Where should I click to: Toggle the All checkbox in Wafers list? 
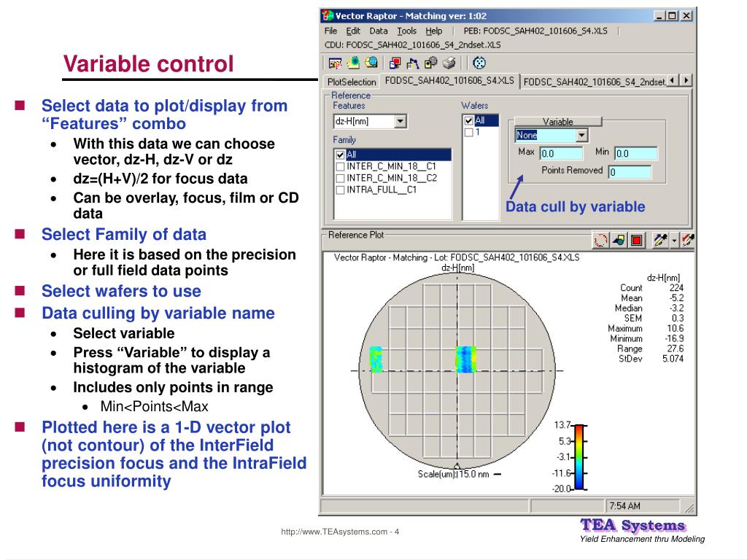(x=469, y=121)
